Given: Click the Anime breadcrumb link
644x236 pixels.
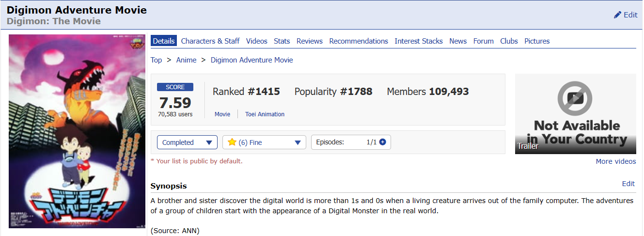Looking at the screenshot, I should click(187, 60).
